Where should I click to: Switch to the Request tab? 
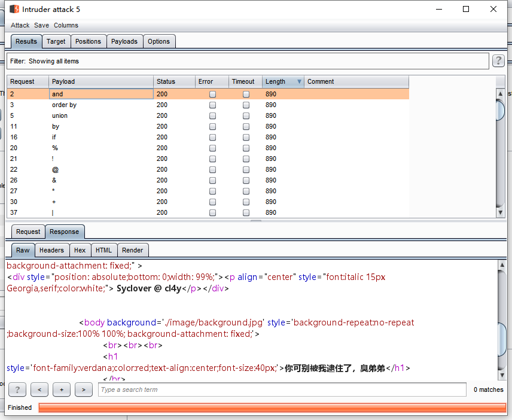click(x=28, y=232)
